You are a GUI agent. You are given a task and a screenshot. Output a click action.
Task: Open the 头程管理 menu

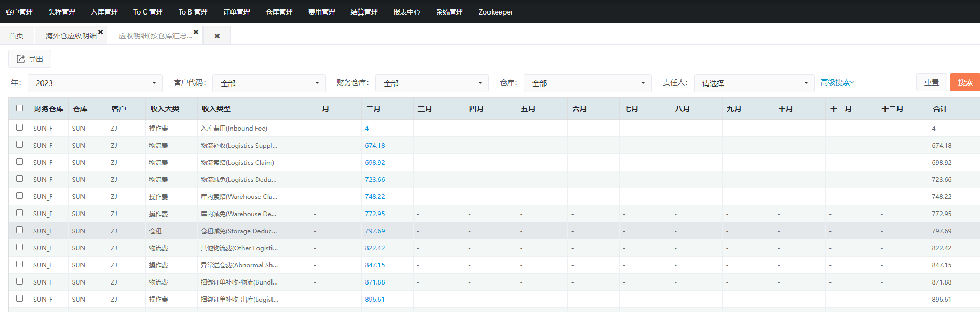[x=62, y=12]
